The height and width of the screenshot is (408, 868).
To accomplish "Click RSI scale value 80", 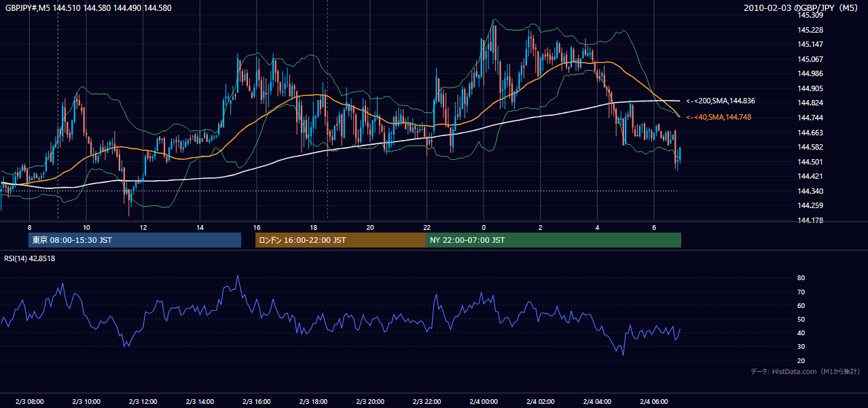I will 801,278.
